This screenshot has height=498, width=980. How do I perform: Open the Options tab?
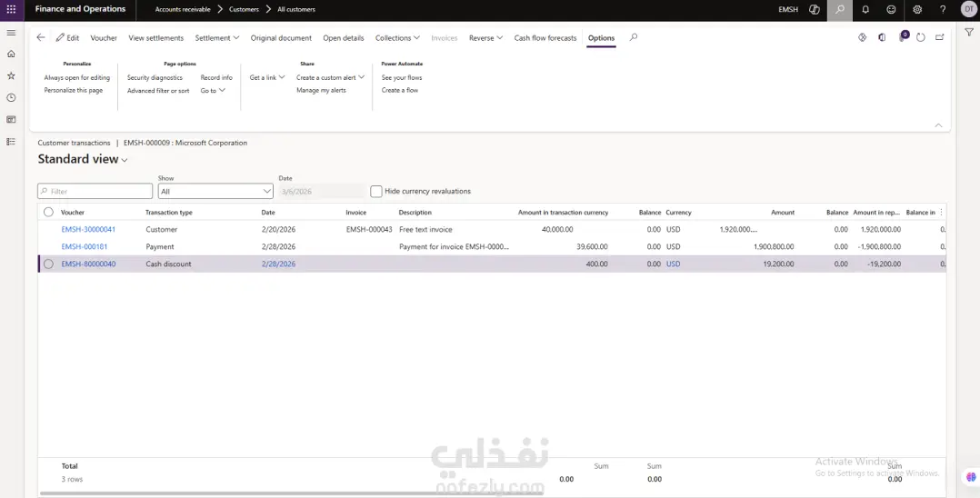pyautogui.click(x=601, y=37)
